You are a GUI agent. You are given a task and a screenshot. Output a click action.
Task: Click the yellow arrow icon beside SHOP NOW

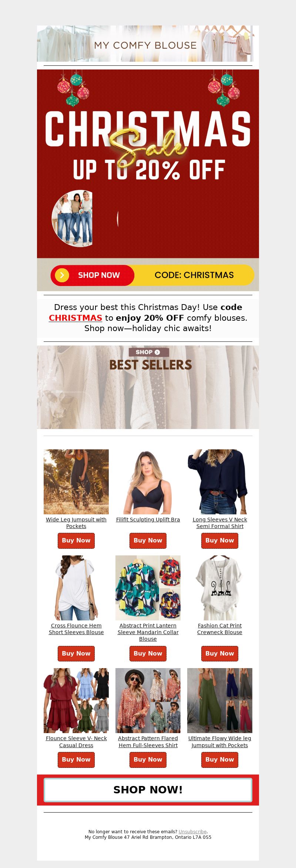[x=62, y=275]
